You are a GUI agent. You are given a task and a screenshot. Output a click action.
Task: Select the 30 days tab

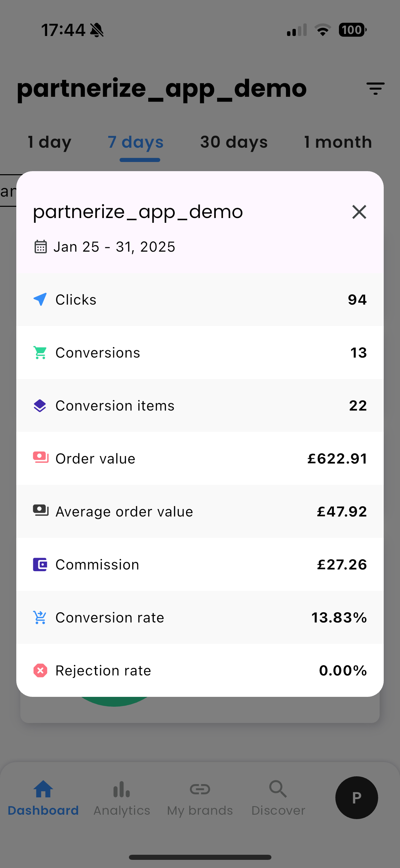(234, 142)
